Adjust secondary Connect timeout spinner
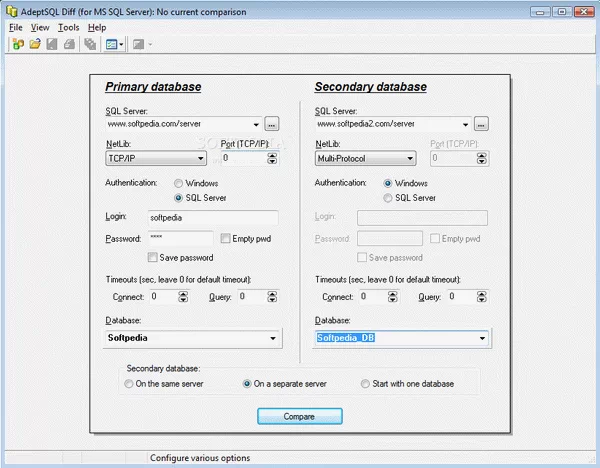This screenshot has height=468, width=600. 393,297
